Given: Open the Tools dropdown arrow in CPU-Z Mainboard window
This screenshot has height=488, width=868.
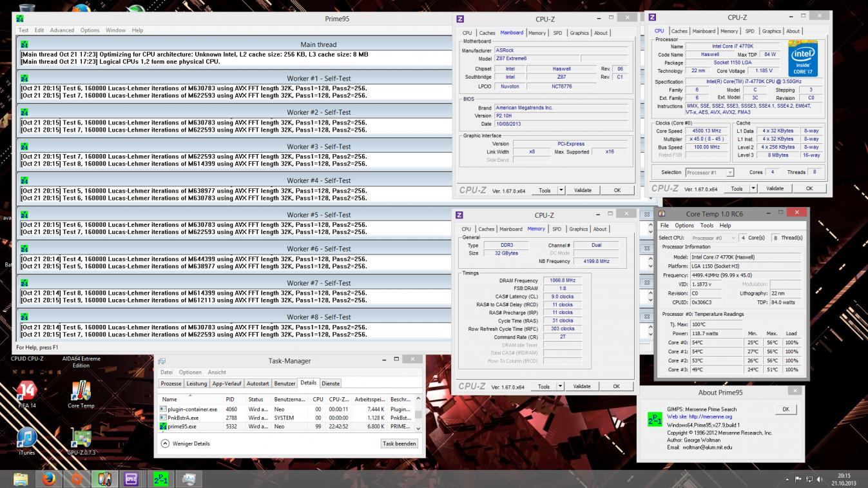Looking at the screenshot, I should (x=561, y=190).
